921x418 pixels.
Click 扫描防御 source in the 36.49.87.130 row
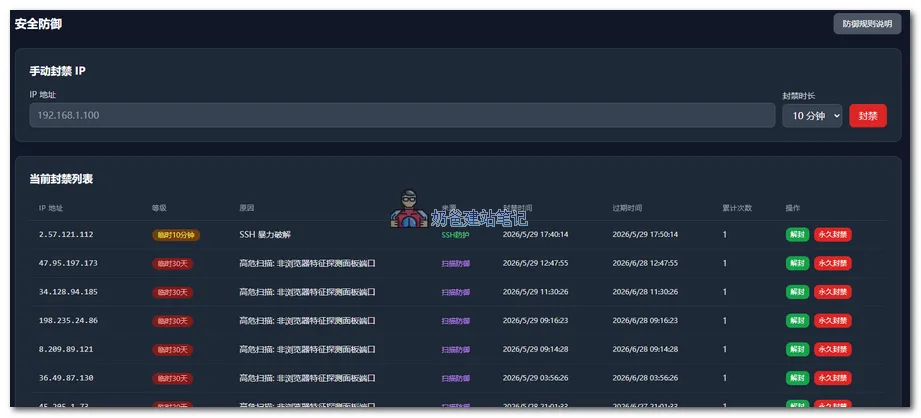(x=456, y=379)
